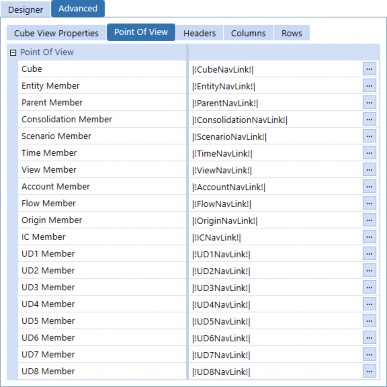Edit the |!UD3NavLink!| value field
387x387 pixels.
(x=276, y=287)
